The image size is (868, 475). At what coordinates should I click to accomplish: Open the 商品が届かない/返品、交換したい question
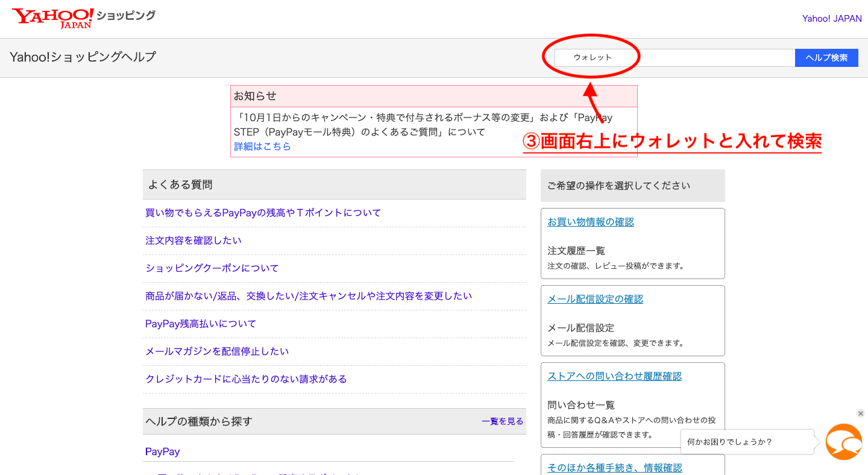tap(309, 296)
